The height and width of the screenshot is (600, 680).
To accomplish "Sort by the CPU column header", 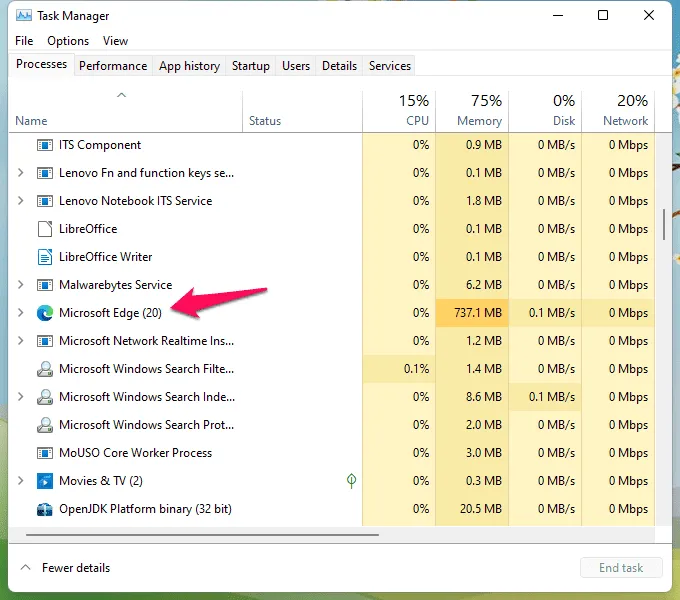I will [x=399, y=111].
